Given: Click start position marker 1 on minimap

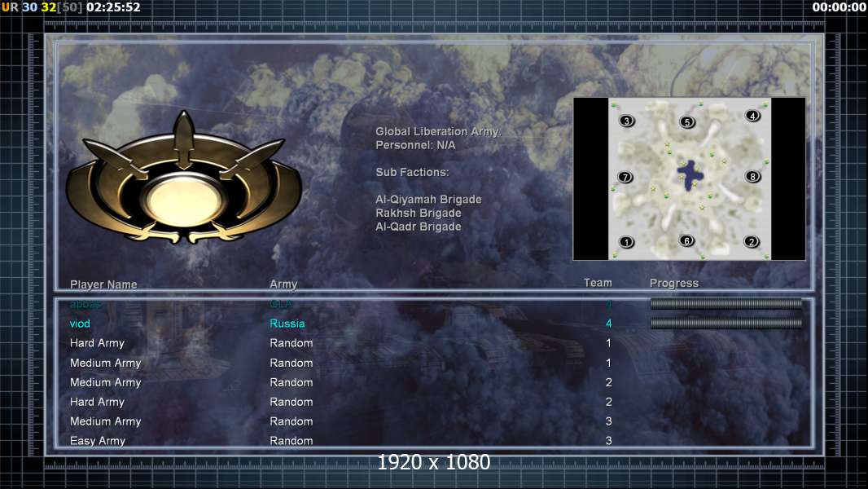Looking at the screenshot, I should click(x=627, y=242).
